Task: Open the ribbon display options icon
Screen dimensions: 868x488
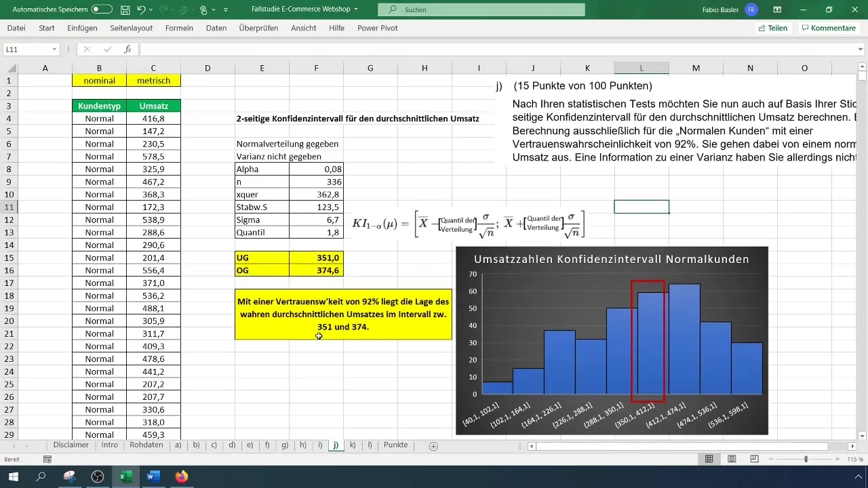Action: click(x=777, y=10)
